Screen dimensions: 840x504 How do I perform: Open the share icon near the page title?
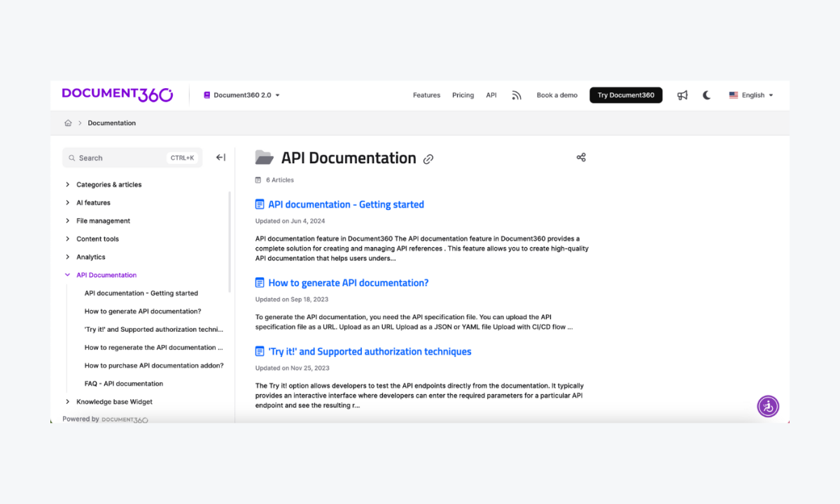(581, 157)
